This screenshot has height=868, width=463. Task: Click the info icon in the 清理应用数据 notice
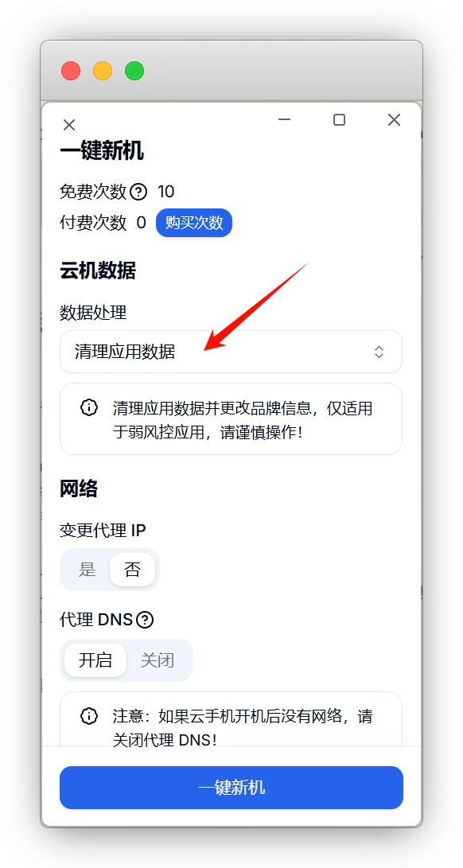click(88, 408)
